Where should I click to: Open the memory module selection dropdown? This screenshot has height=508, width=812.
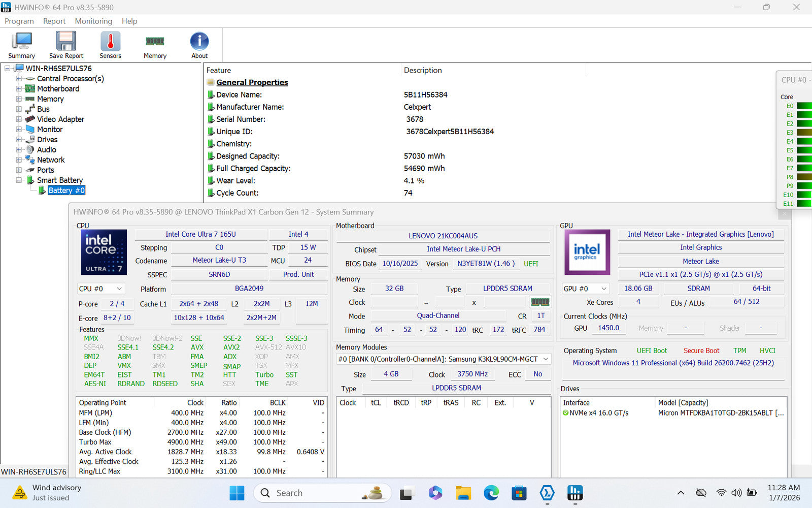coord(444,359)
